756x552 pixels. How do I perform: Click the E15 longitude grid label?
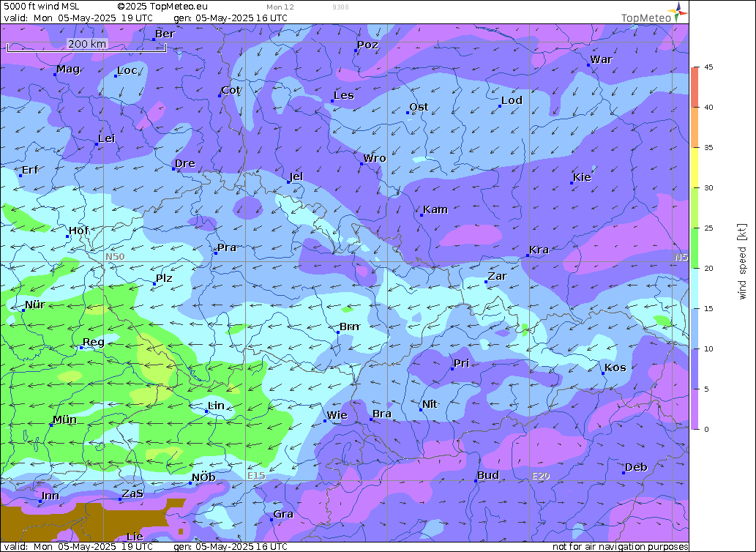tap(256, 476)
